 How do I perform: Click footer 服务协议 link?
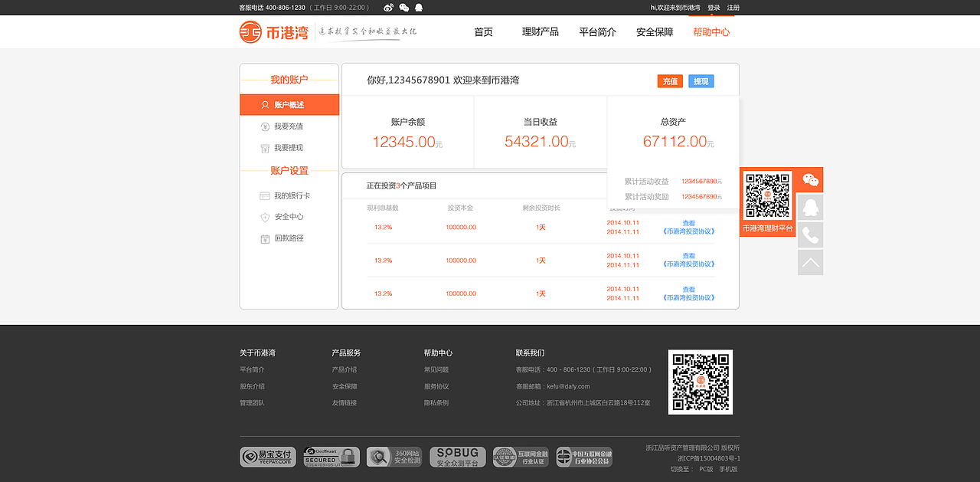(436, 386)
